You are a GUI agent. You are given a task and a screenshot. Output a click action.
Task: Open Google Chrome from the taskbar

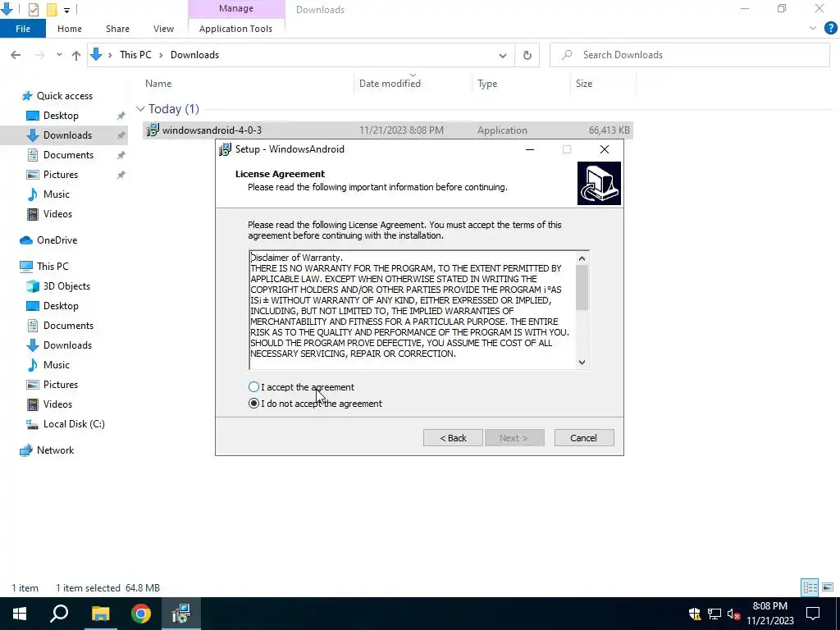click(141, 614)
